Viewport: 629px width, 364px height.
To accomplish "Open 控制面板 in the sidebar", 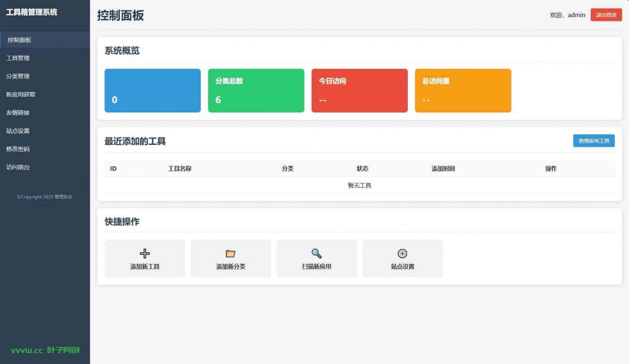I will (x=45, y=40).
